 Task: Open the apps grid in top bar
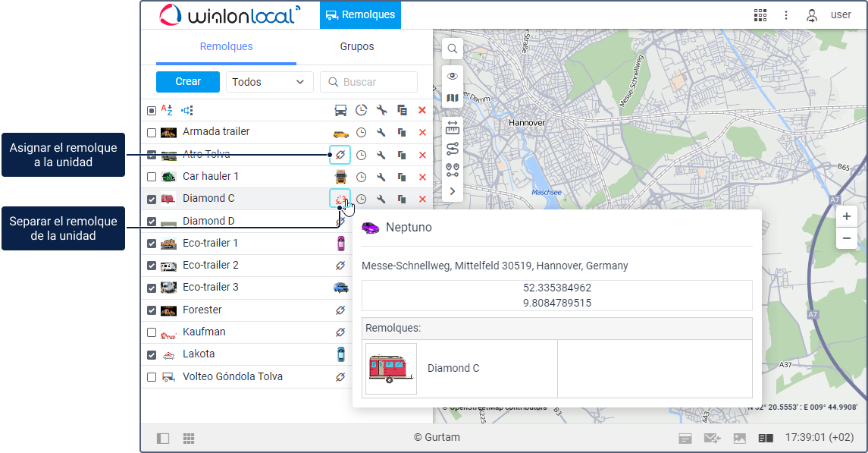[x=760, y=15]
